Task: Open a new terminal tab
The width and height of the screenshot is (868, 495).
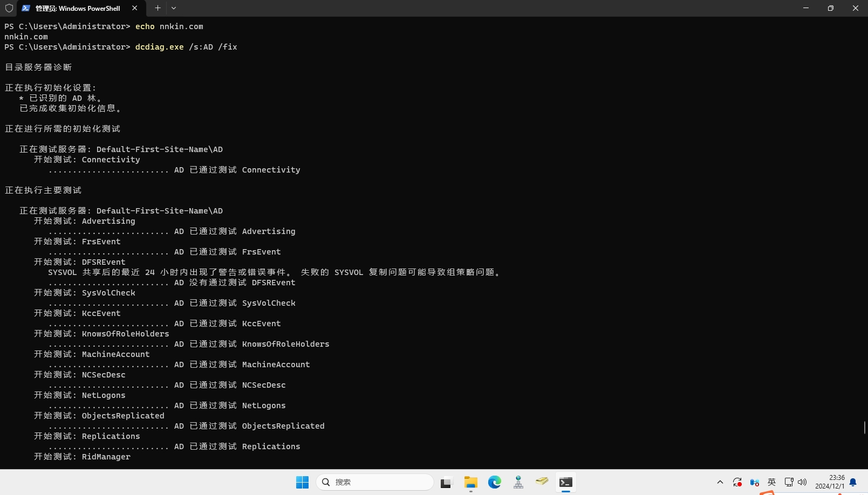Action: pos(158,8)
